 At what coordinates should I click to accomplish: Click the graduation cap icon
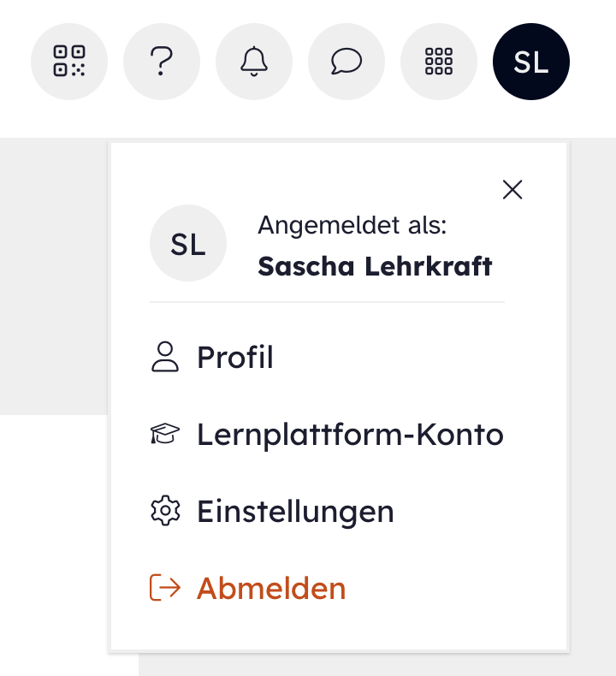click(165, 435)
